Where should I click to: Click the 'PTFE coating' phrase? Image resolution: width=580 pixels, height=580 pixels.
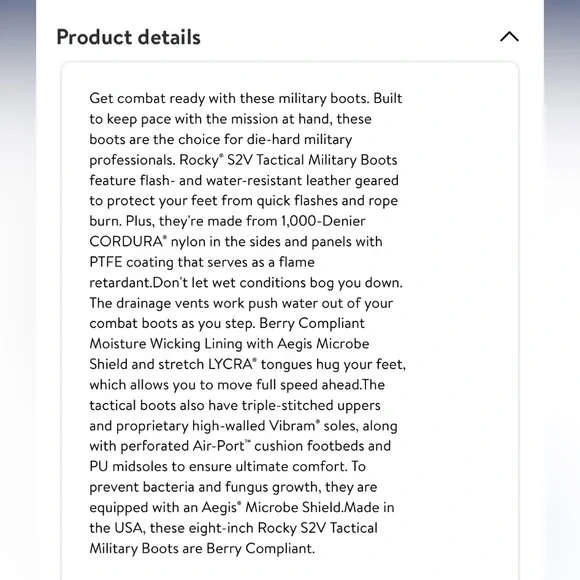[x=131, y=262]
